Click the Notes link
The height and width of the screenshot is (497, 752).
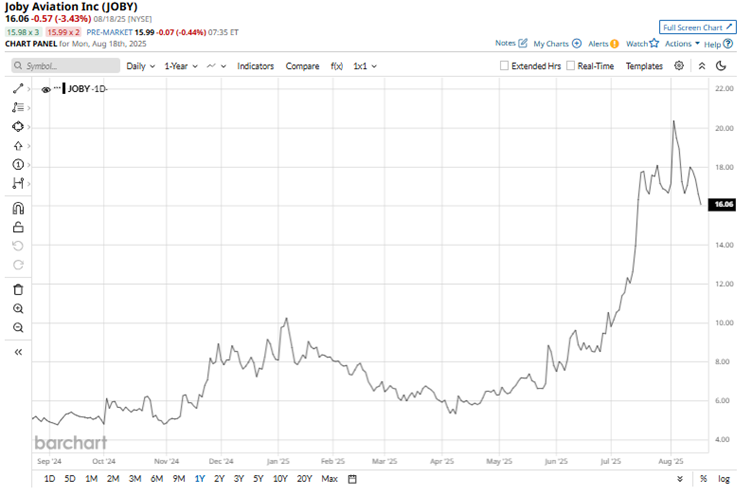[505, 43]
